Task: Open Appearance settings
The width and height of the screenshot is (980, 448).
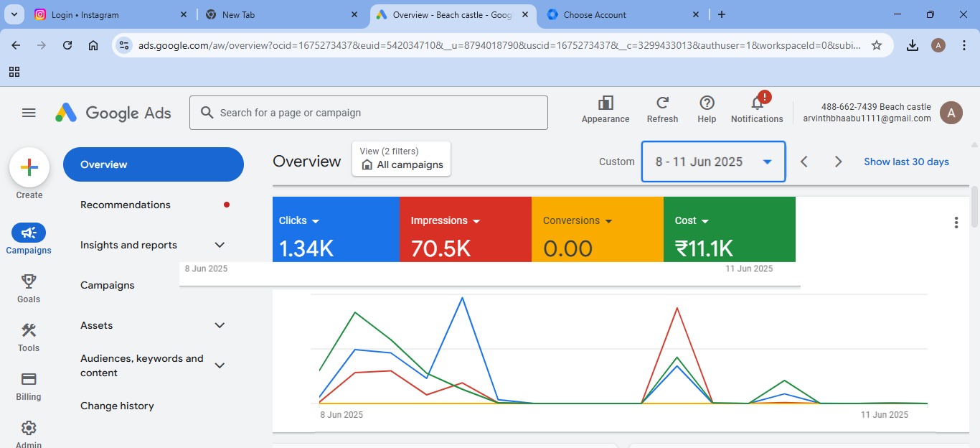Action: pos(606,110)
